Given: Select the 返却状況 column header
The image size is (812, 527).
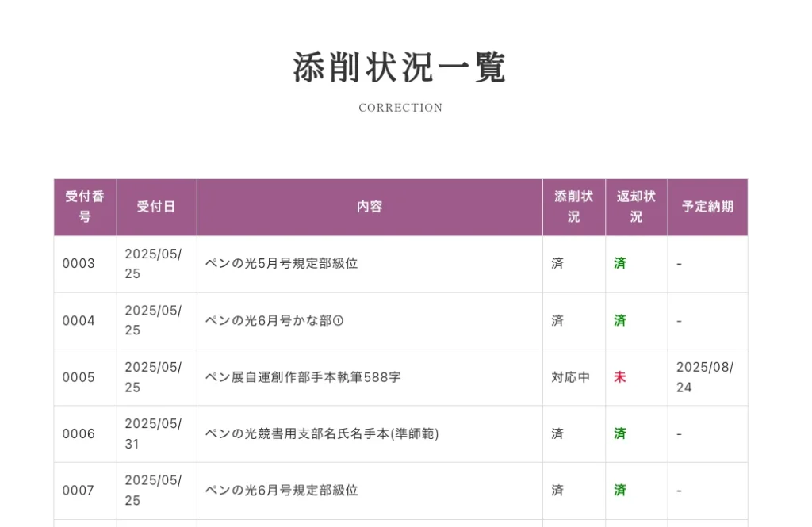Looking at the screenshot, I should pos(636,207).
